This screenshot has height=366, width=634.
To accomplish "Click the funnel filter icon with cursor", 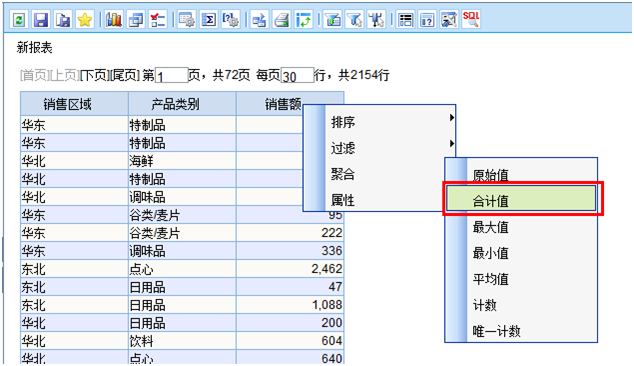I will (355, 19).
